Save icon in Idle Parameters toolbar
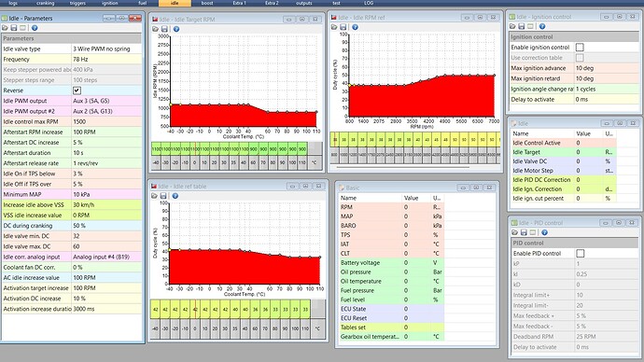 [x=14, y=28]
